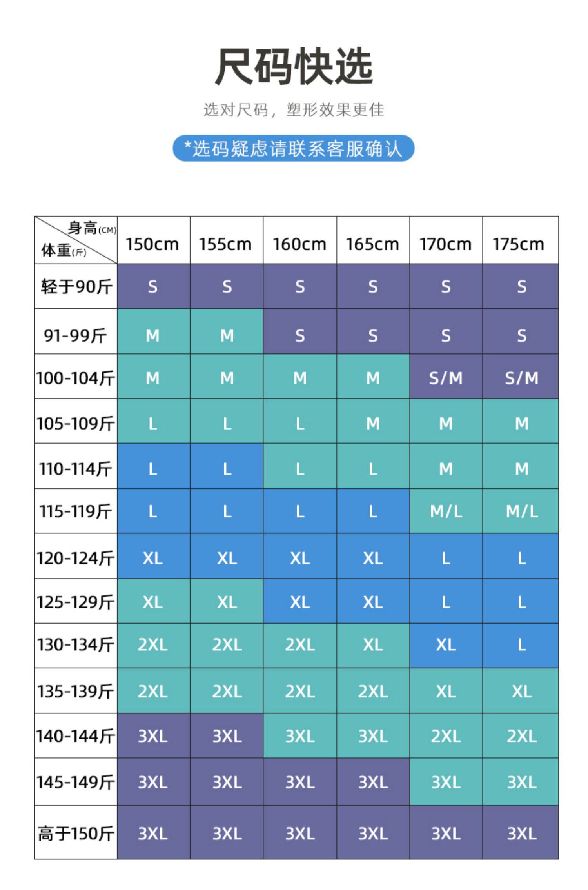The image size is (588, 890).
Task: Click XL in 130-134斤 row, 170cm column
Action: click(x=446, y=644)
